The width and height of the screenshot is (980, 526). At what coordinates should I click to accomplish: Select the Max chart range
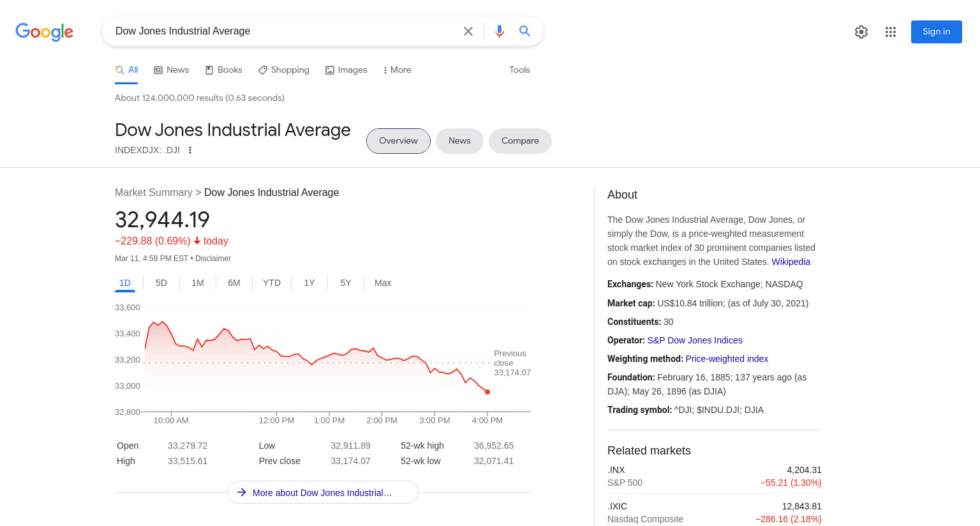(x=383, y=283)
